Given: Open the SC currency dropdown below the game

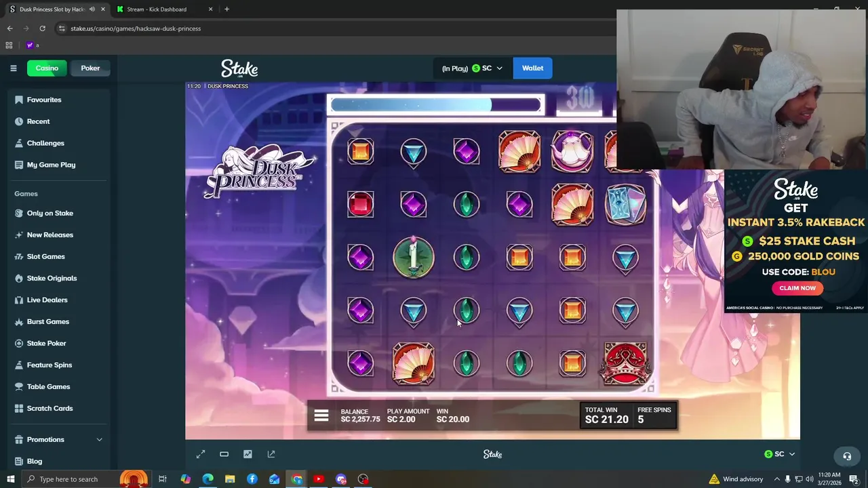Looking at the screenshot, I should [x=779, y=454].
